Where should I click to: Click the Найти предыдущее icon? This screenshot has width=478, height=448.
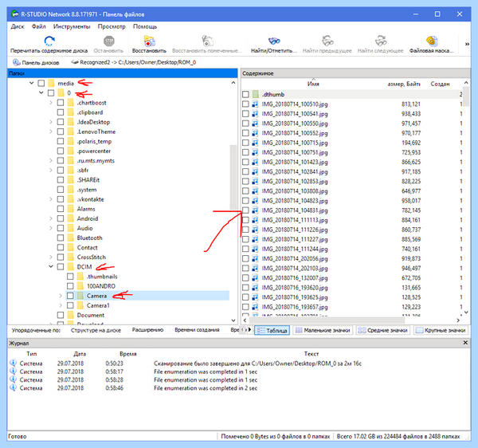[x=327, y=41]
